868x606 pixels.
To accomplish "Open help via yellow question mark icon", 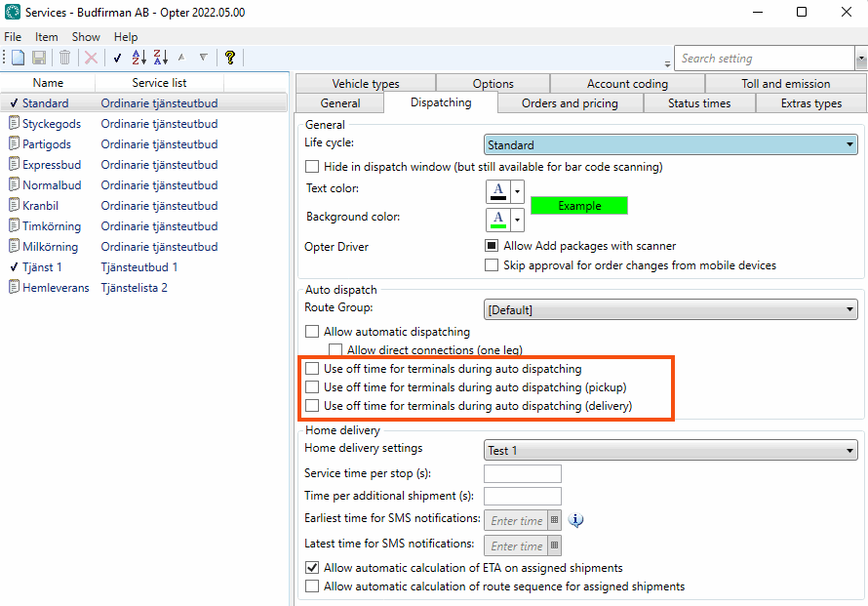I will pos(230,59).
